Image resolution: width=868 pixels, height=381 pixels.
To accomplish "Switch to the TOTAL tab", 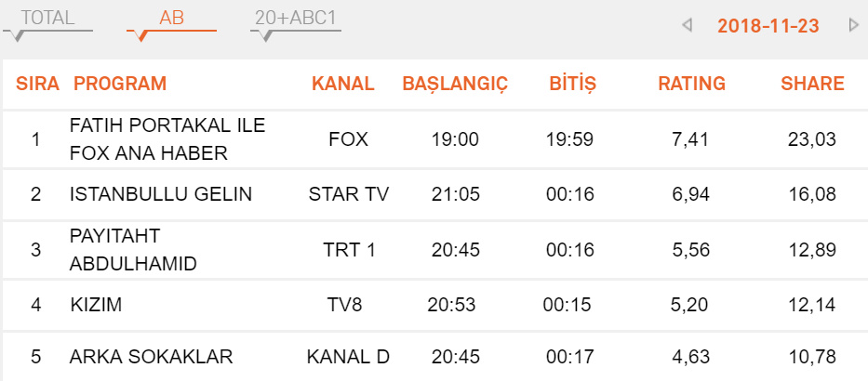I will [x=47, y=19].
